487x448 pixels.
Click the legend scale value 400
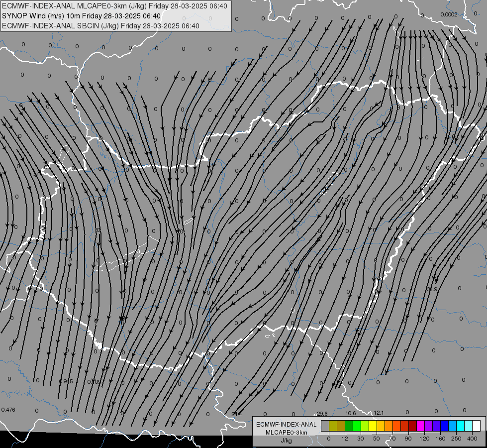(x=472, y=439)
